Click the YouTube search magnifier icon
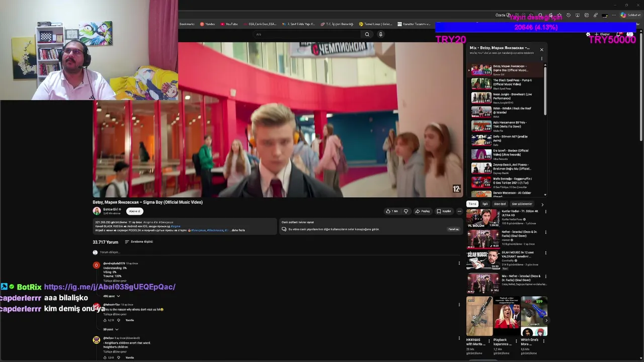The width and height of the screenshot is (644, 362). [x=367, y=34]
